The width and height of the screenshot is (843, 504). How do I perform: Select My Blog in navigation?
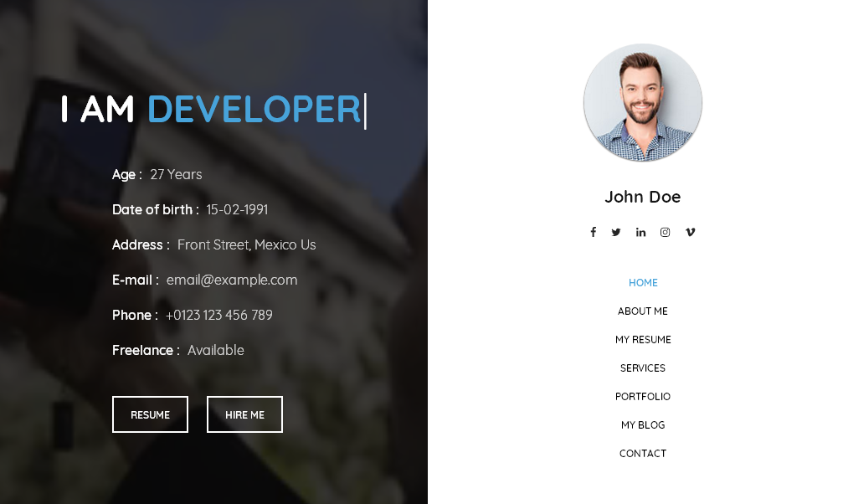pyautogui.click(x=643, y=425)
